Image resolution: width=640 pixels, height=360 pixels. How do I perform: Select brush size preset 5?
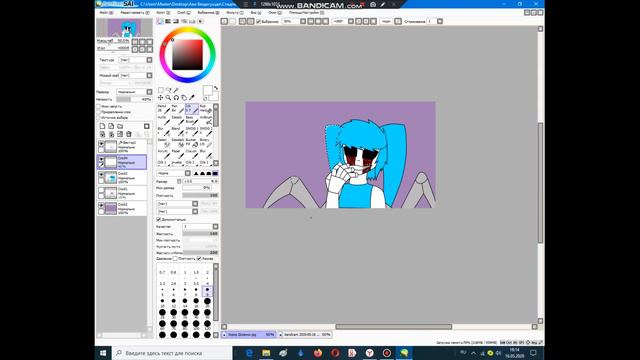(x=162, y=292)
